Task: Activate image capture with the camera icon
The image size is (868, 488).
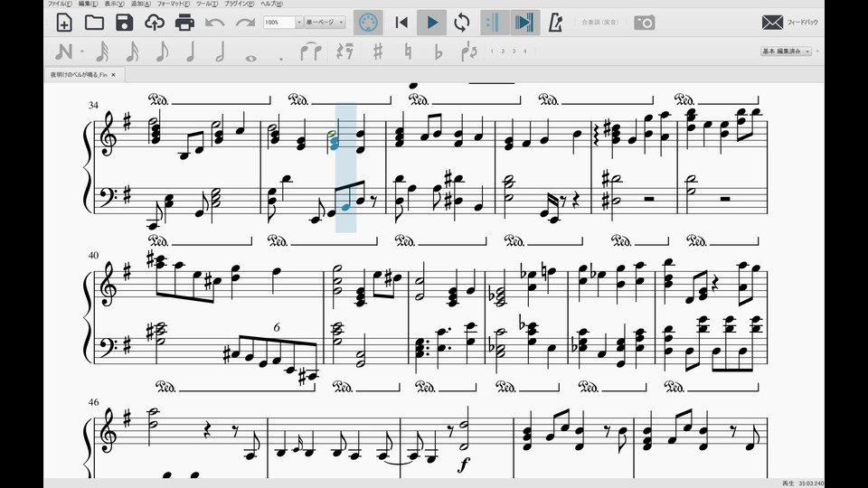Action: tap(645, 23)
